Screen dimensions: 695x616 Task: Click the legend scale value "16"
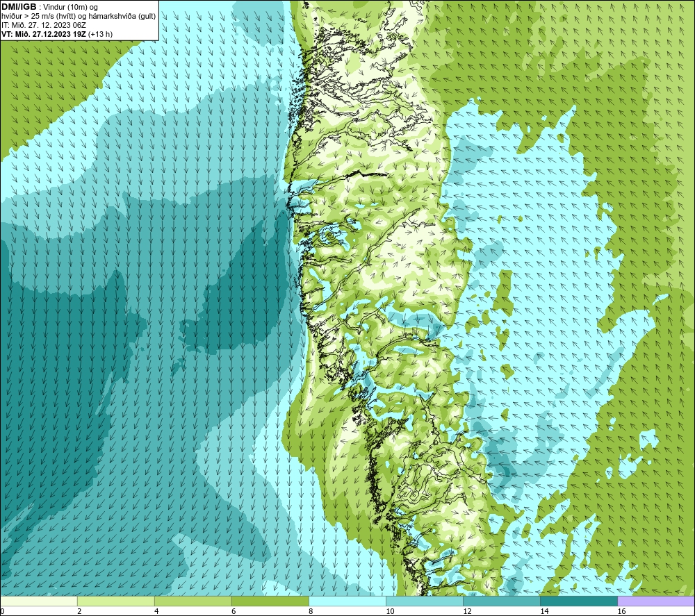621,612
